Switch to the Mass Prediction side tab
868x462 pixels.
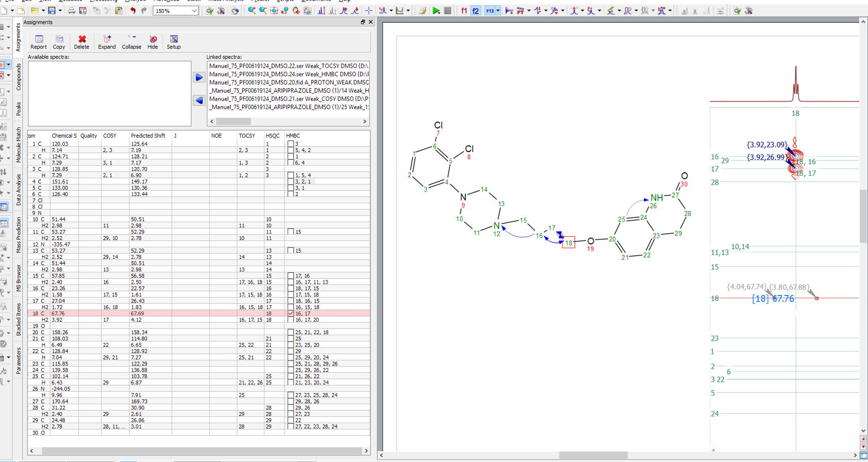click(x=19, y=235)
